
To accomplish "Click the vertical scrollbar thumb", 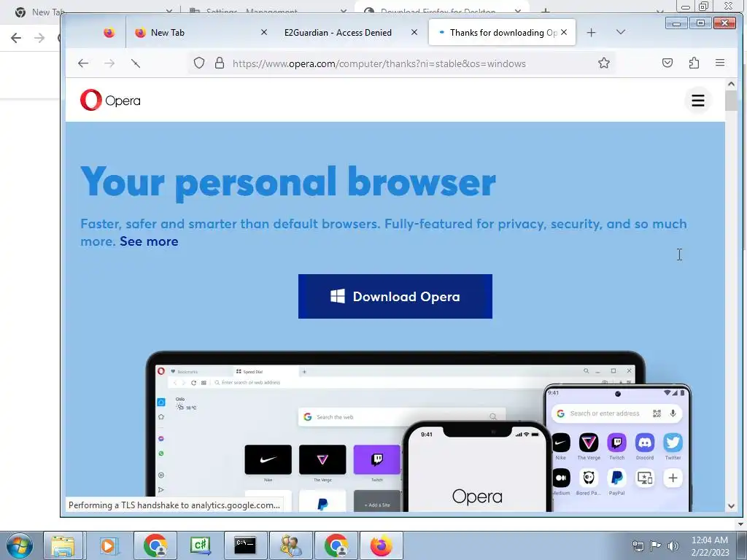I will 731,101.
